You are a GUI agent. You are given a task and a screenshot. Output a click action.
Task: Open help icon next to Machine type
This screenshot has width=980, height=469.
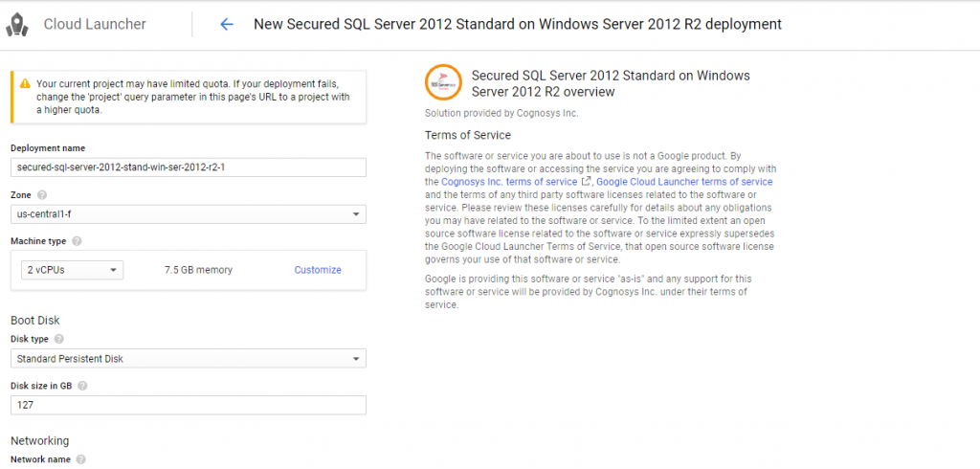click(77, 241)
